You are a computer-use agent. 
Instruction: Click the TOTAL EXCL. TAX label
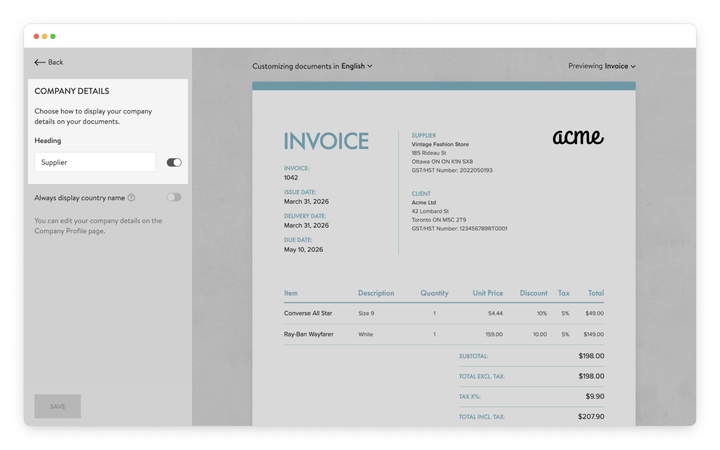click(x=482, y=377)
